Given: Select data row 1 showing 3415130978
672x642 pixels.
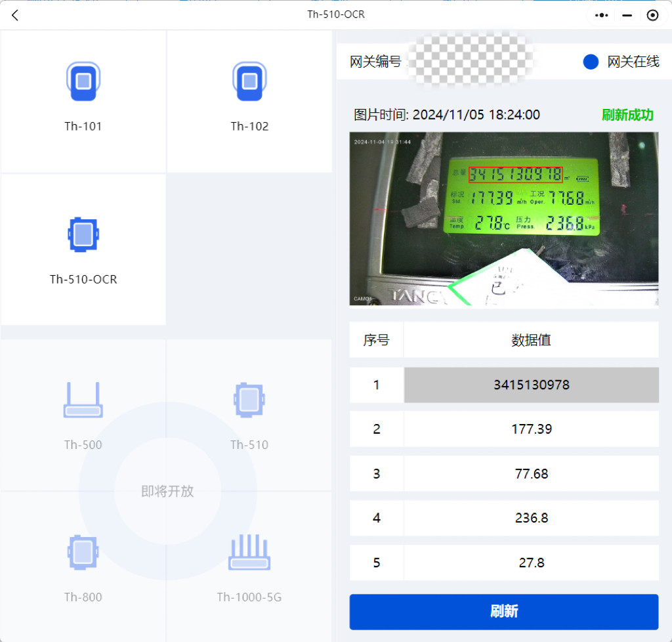Looking at the screenshot, I should click(x=531, y=385).
